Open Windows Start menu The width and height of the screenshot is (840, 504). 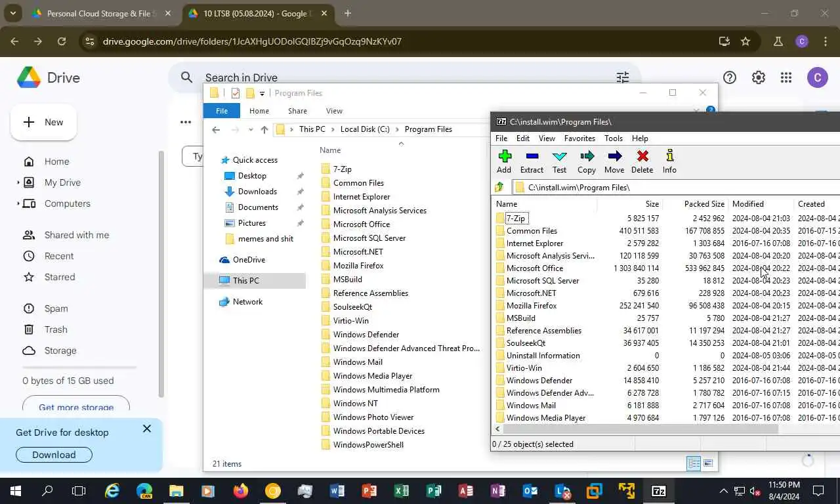click(15, 490)
